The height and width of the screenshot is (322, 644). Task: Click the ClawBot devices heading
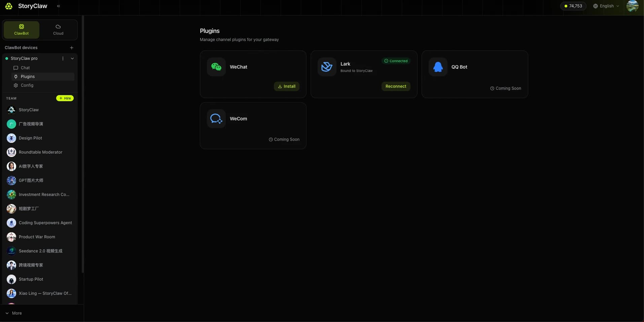pos(21,48)
